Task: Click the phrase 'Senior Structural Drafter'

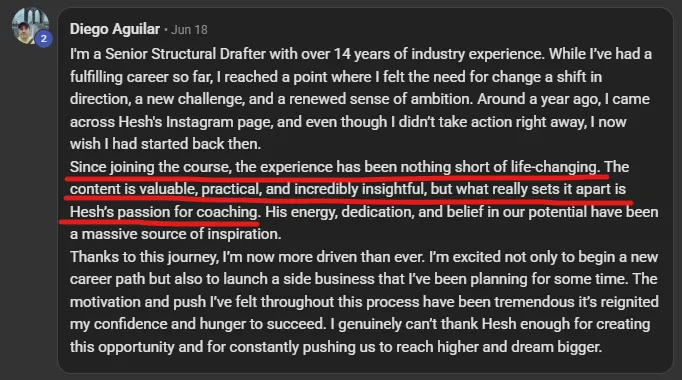Action: 185,54
